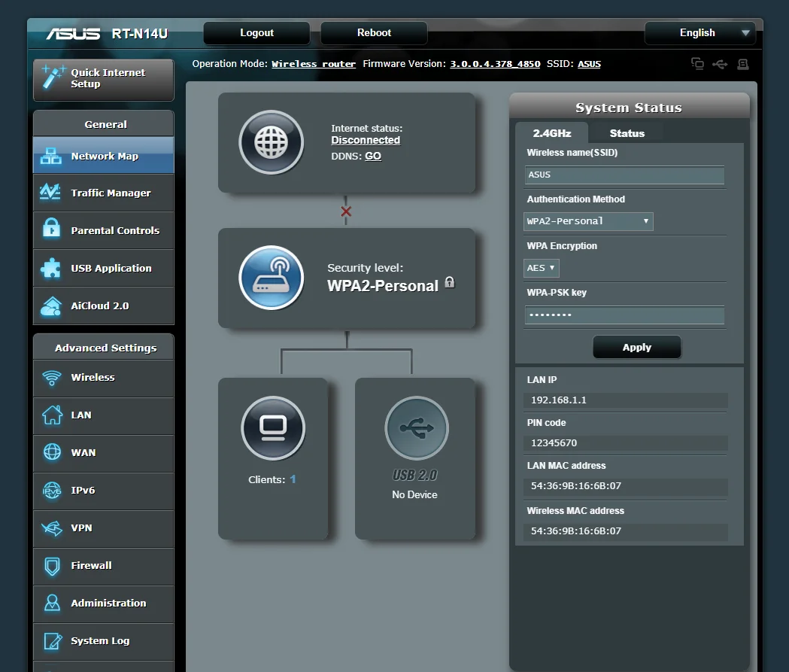789x672 pixels.
Task: Click the Reboot button
Action: (374, 32)
